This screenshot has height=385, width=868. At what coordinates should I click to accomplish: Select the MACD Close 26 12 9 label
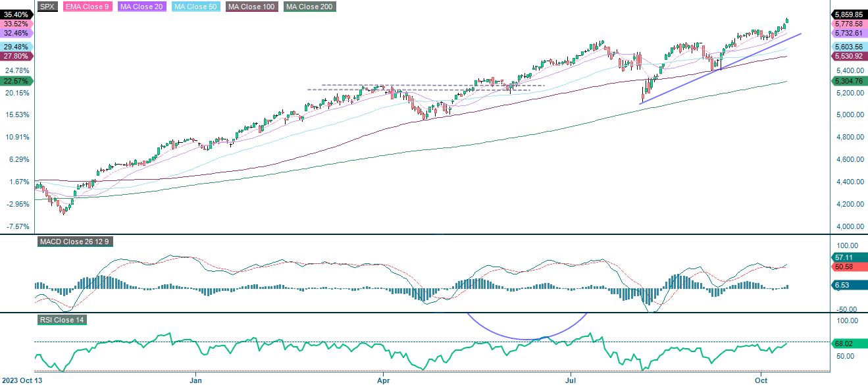[74, 242]
